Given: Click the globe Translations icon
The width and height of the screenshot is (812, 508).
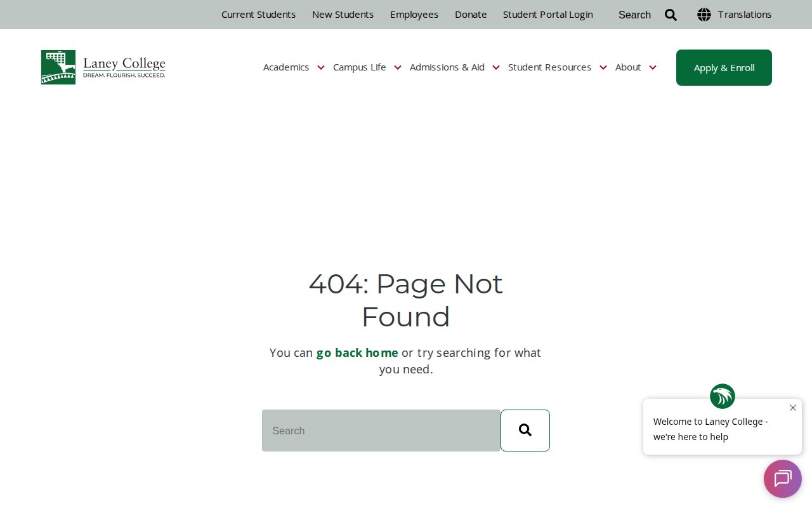Looking at the screenshot, I should [x=704, y=15].
